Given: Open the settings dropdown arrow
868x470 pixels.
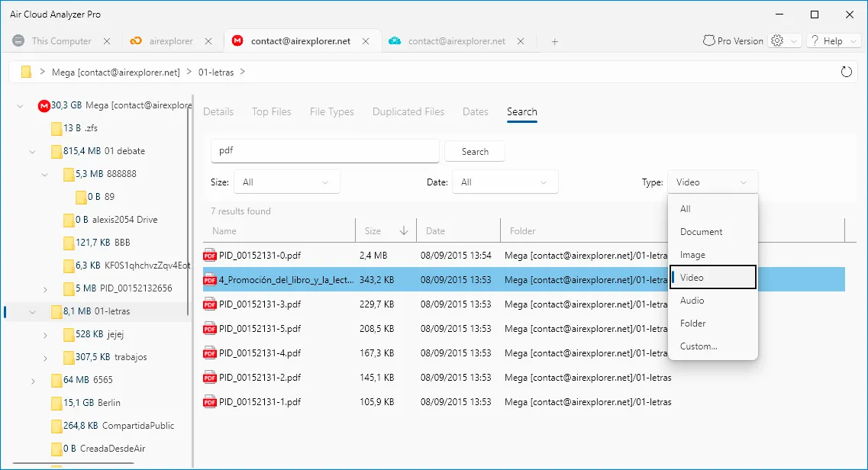Looking at the screenshot, I should 794,41.
